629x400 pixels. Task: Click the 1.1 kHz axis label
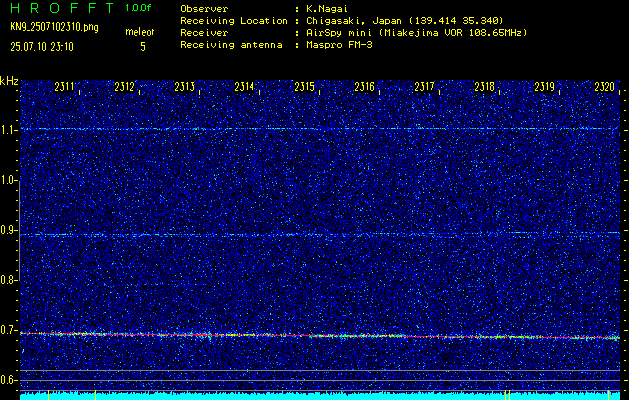pos(8,130)
